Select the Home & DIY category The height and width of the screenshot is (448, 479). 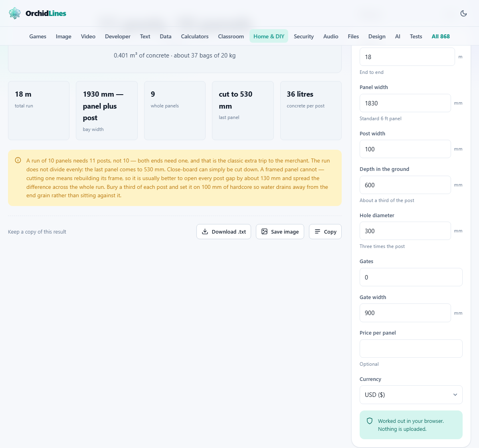[x=269, y=36]
